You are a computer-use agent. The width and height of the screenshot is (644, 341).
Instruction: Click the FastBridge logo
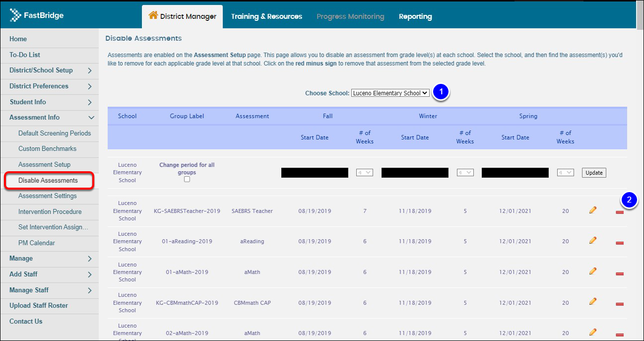[36, 16]
